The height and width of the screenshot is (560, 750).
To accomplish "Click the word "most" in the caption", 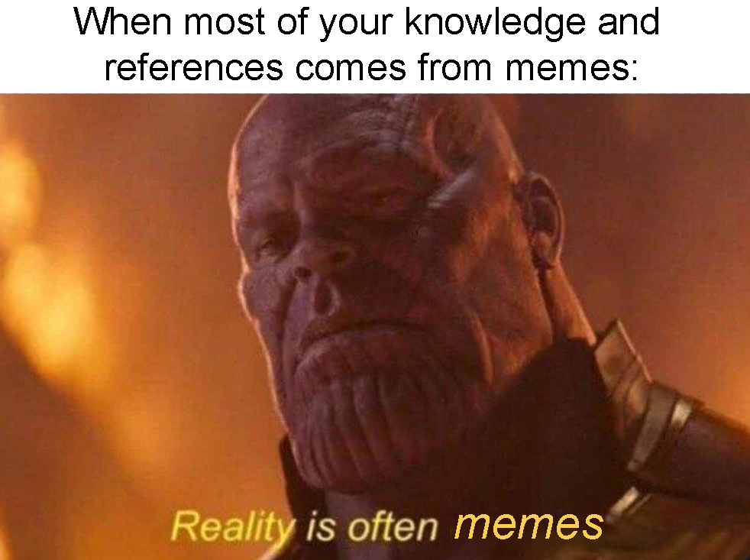I will 224,24.
